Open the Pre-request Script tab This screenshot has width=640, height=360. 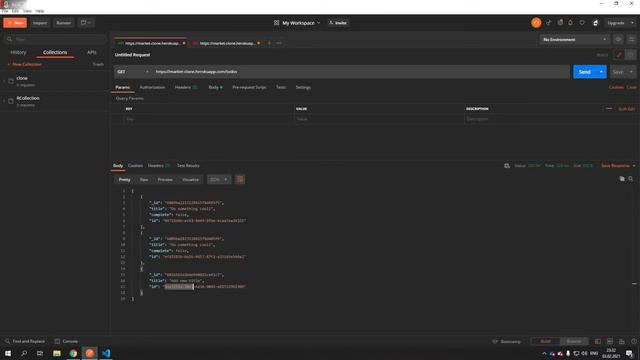[249, 87]
